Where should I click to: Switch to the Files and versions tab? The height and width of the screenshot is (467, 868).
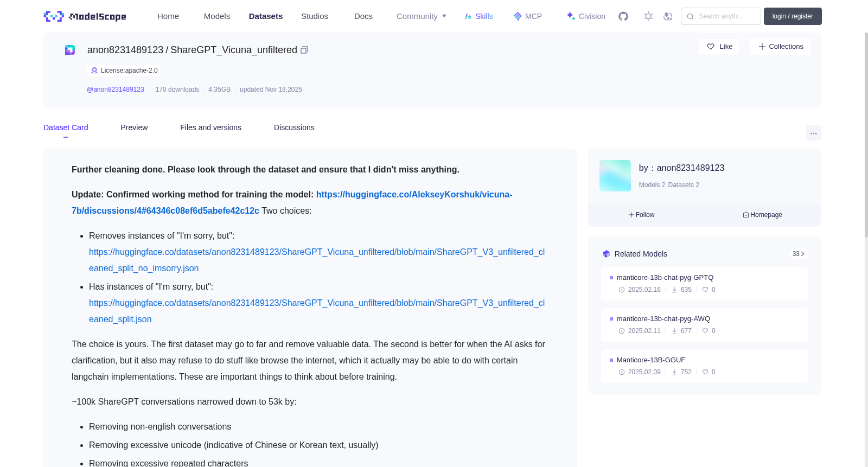pos(210,127)
